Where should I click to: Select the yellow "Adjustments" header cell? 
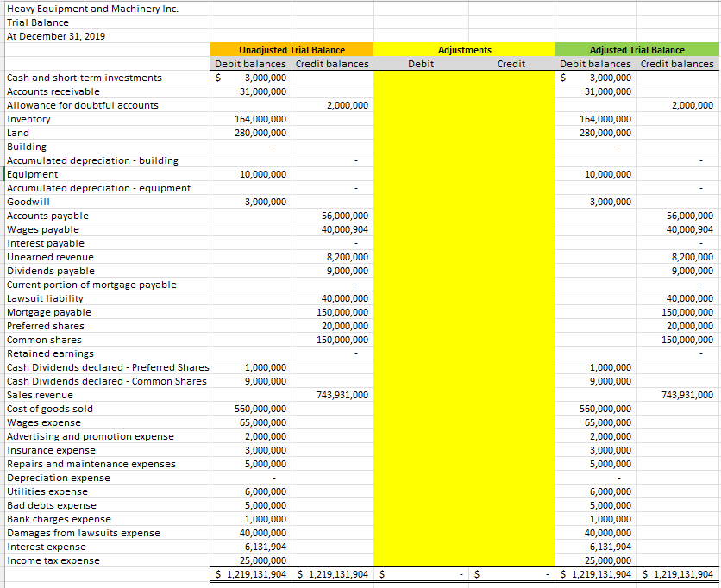tap(464, 49)
